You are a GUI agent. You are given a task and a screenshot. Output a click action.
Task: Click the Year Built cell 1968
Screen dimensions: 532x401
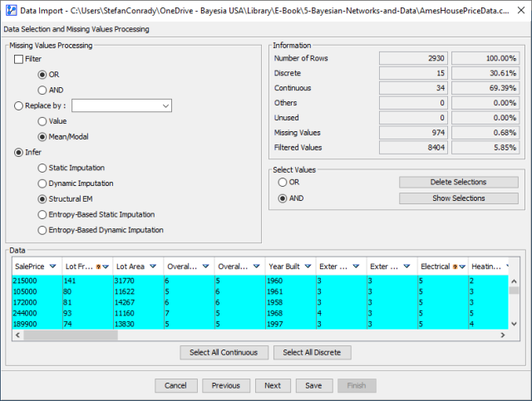[291, 314]
